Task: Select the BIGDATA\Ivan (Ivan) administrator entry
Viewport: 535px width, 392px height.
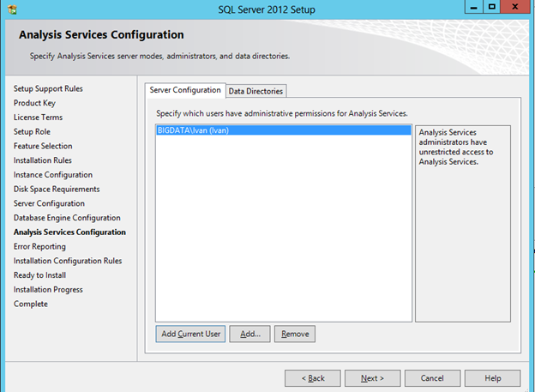Action: pyautogui.click(x=284, y=130)
